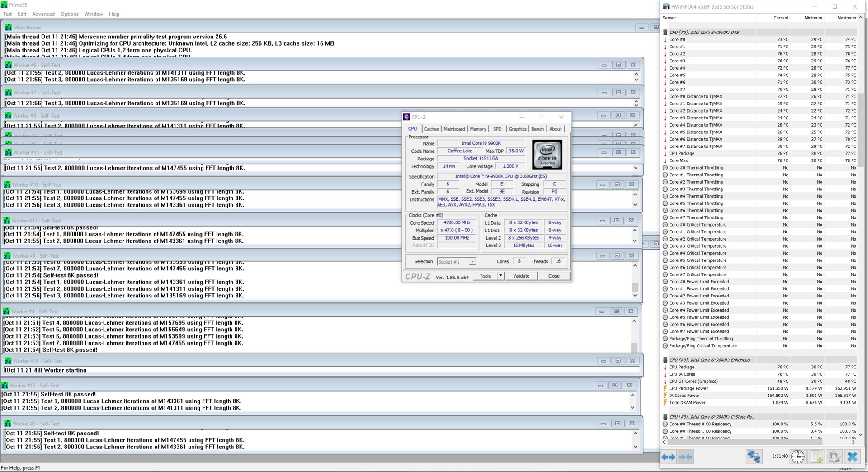Open the Socket #1 selection dropdown in CPU-Z
Screen dimensions: 868x472
[x=472, y=262]
